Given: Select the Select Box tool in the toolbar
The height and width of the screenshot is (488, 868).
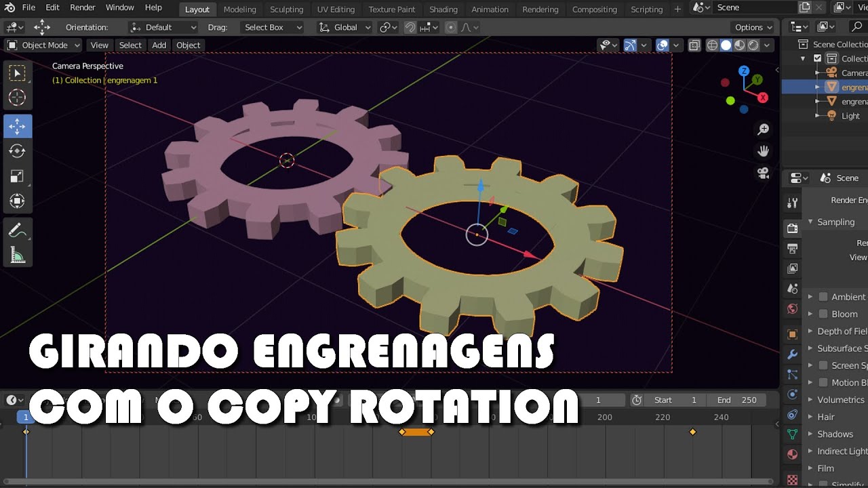Looking at the screenshot, I should coord(17,73).
